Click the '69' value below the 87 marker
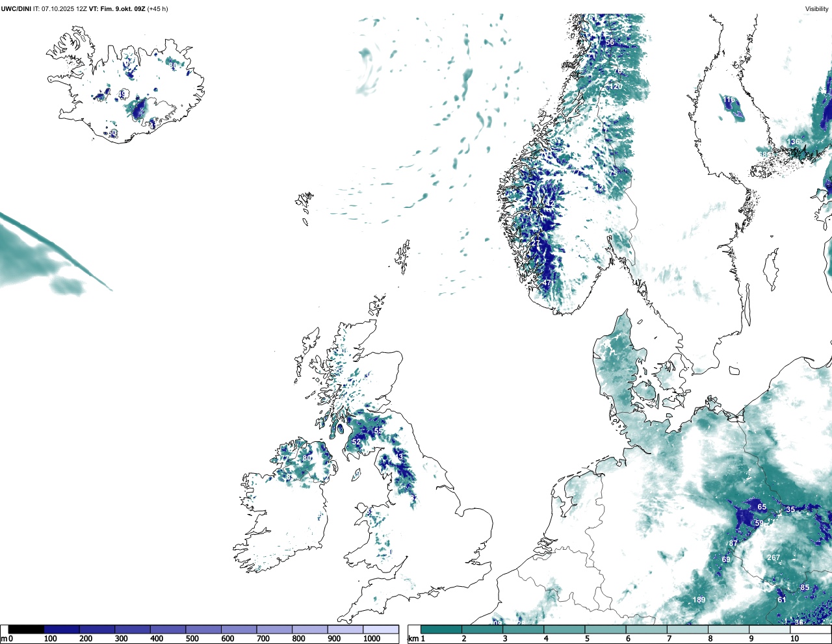The width and height of the screenshot is (832, 644). coord(726,560)
